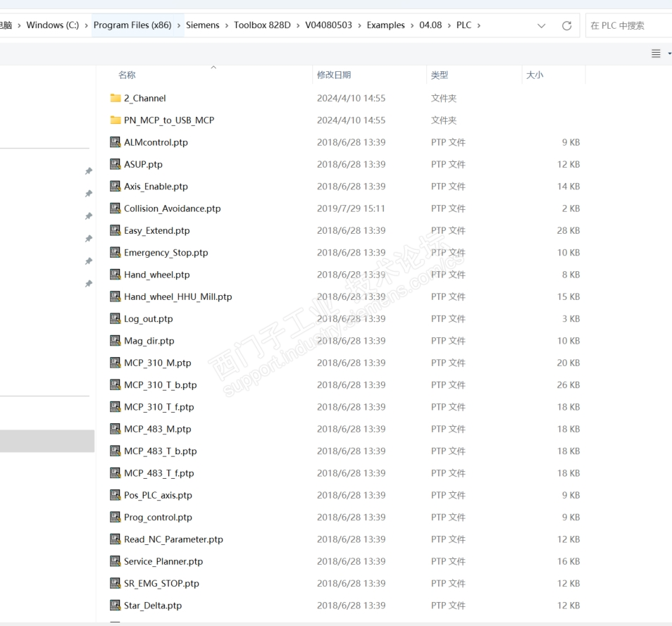Click PTP 文件 type cell of ASUP.ptp row

[x=448, y=164]
